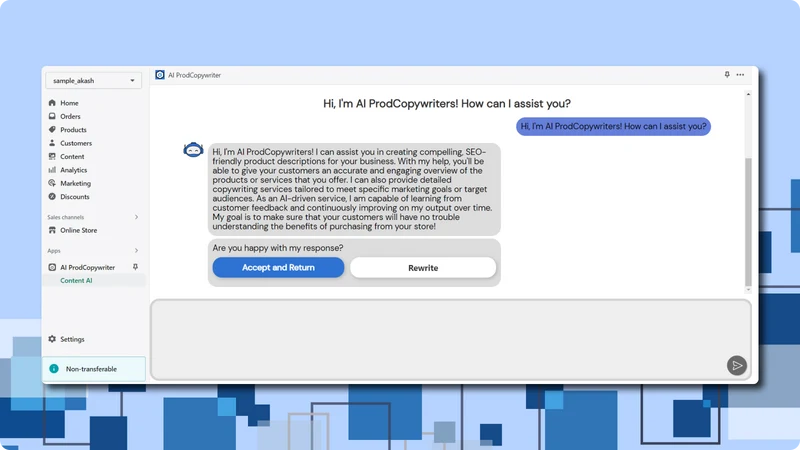Viewport: 800px width, 450px height.
Task: Click the AI ProdCopywriter sidebar app icon
Action: (52, 267)
